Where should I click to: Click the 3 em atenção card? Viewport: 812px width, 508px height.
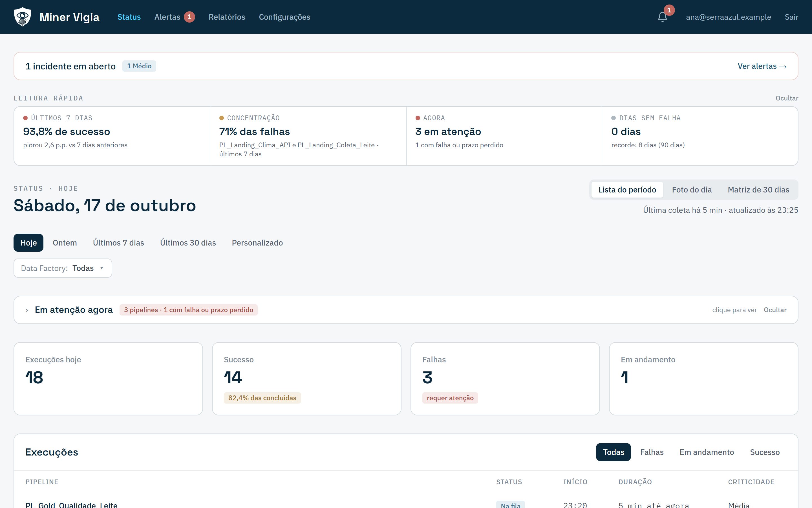coord(504,136)
